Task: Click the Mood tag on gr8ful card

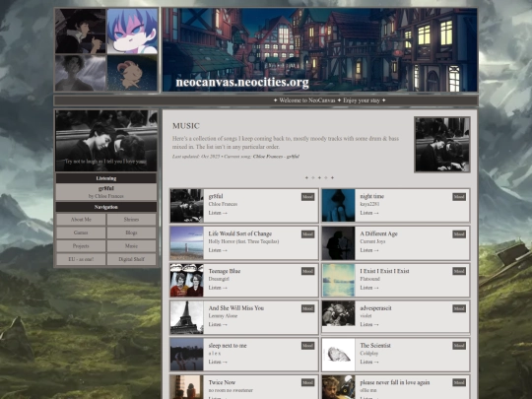Action: pyautogui.click(x=307, y=197)
